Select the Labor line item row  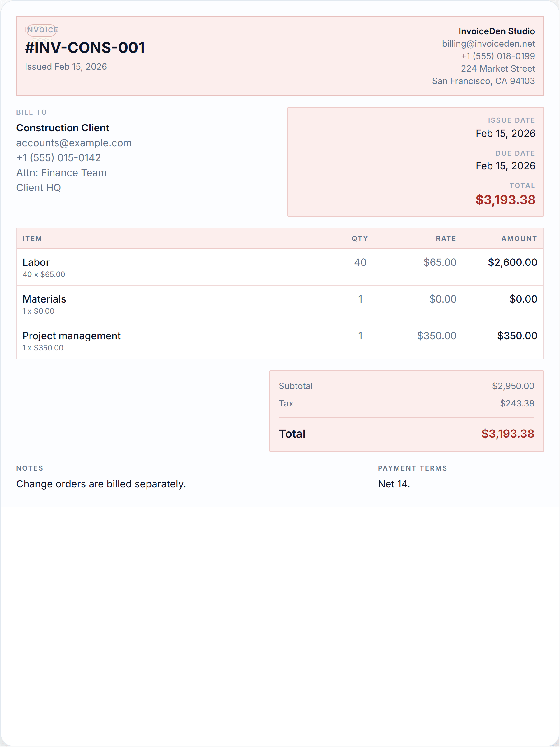(280, 267)
